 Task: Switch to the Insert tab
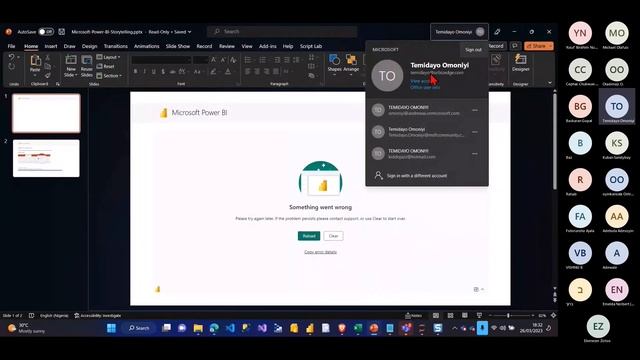coord(51,46)
